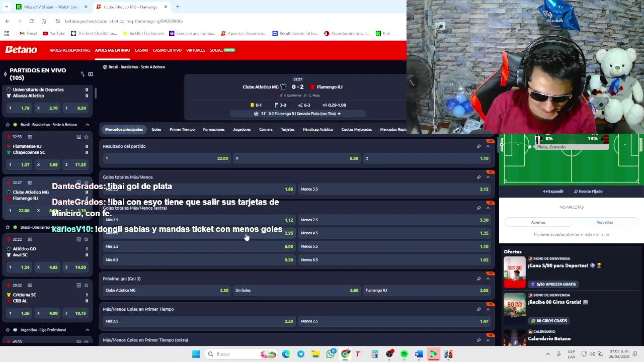Switch to the Córners market tab
This screenshot has width=644, height=362.
[266, 129]
